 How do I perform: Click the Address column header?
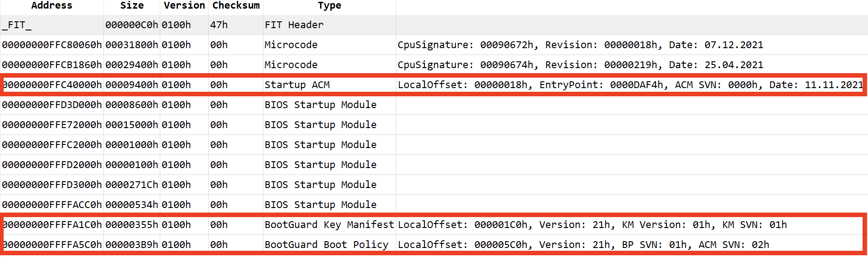pos(52,5)
